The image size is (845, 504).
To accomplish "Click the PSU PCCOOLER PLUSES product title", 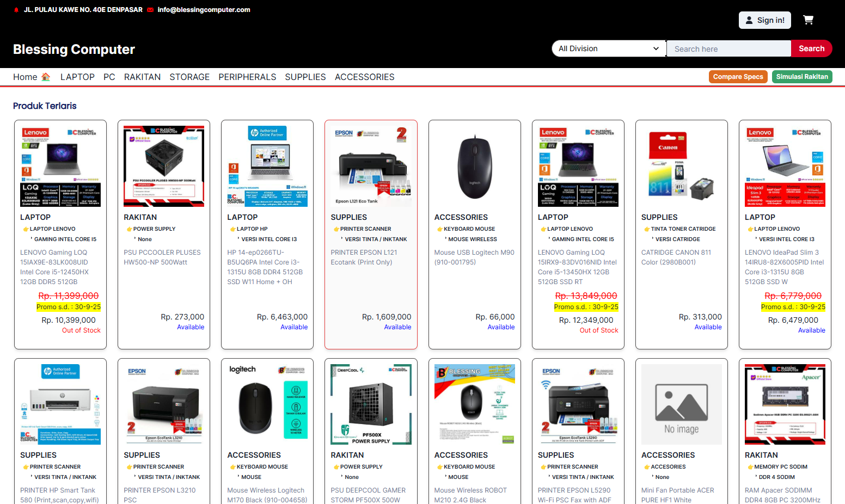I will [x=162, y=257].
